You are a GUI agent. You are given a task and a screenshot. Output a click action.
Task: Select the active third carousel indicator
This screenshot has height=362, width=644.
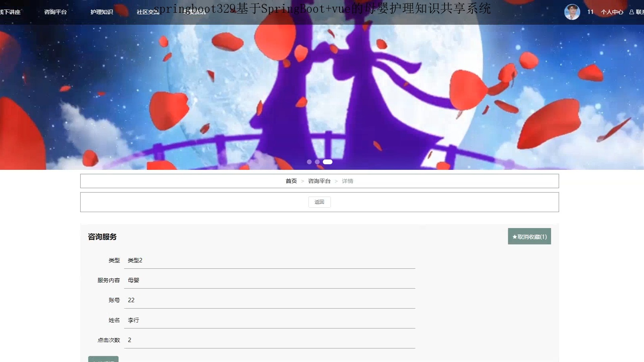pos(328,162)
